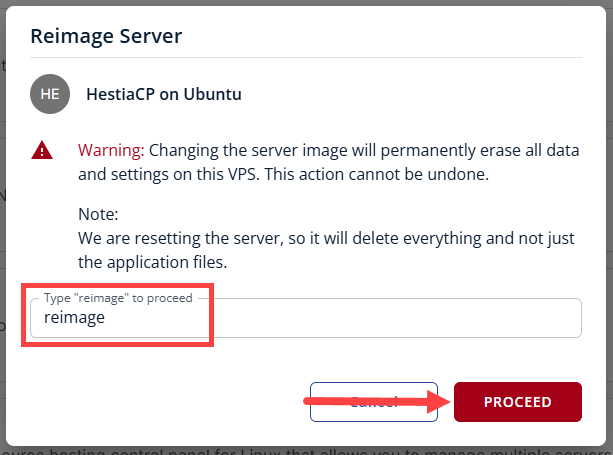Viewport: 613px width, 455px height.
Task: Click the 'Note:' label text
Action: tap(98, 214)
